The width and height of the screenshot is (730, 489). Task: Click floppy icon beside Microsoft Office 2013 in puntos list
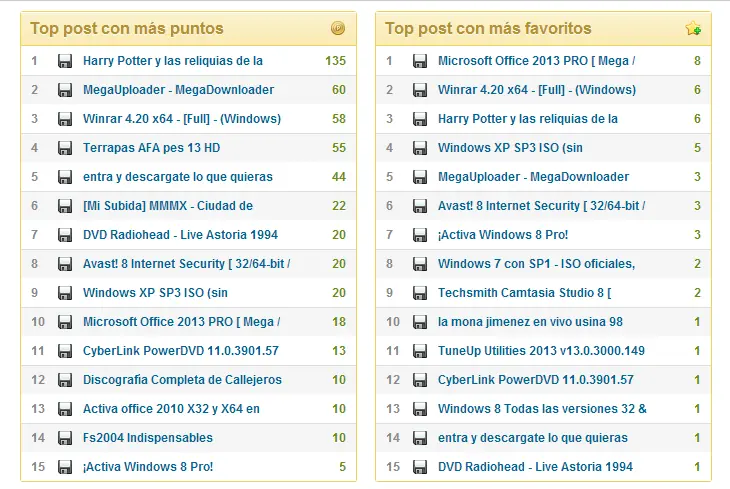pos(65,322)
